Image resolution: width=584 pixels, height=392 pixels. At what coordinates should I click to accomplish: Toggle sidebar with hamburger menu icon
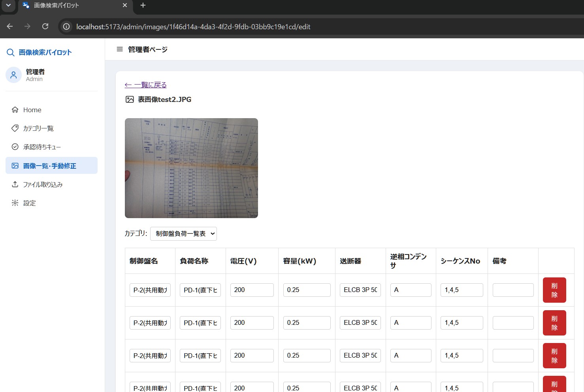[x=120, y=49]
